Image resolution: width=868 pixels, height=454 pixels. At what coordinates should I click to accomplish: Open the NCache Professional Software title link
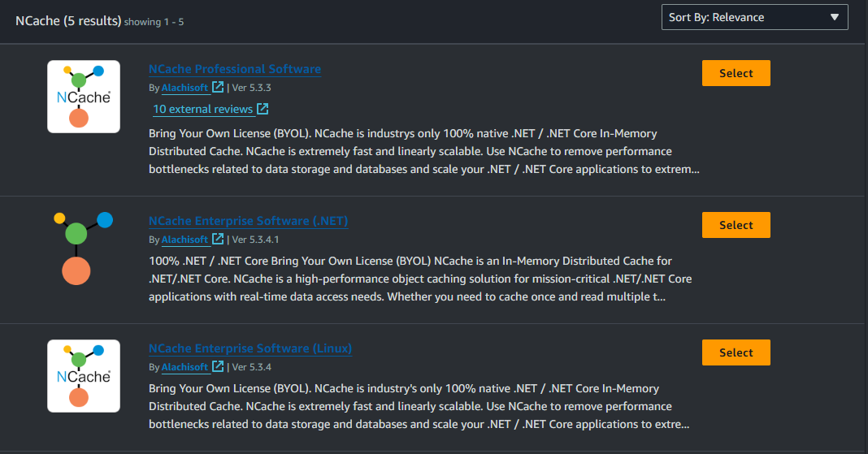pyautogui.click(x=235, y=69)
